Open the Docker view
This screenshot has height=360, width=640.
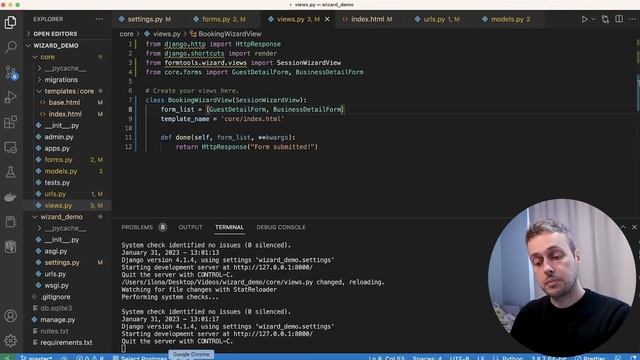coord(10,197)
